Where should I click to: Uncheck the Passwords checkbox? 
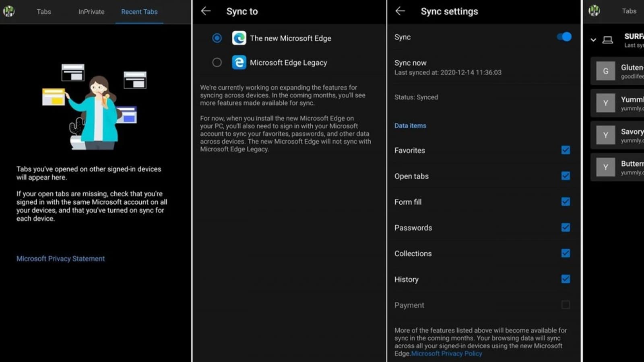tap(566, 227)
